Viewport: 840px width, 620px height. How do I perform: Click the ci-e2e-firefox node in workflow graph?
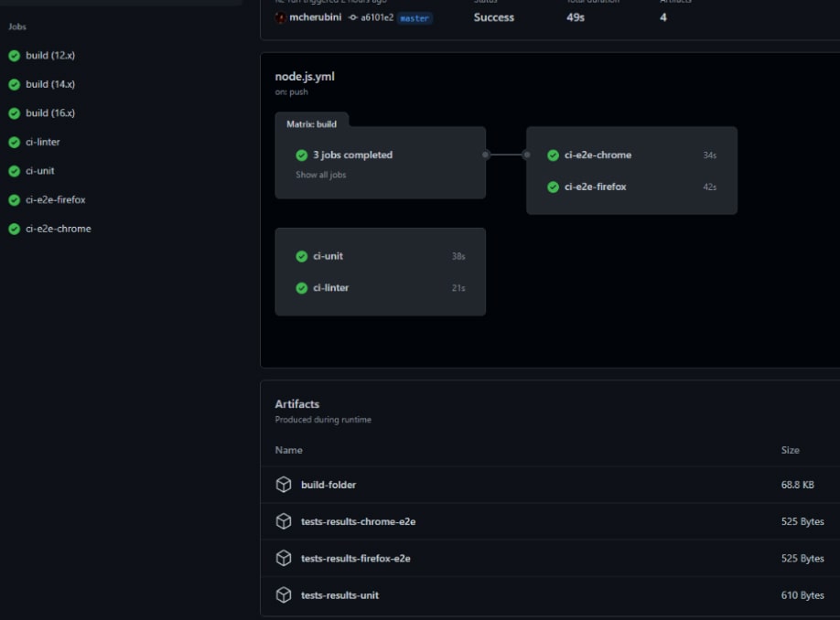[x=596, y=187]
